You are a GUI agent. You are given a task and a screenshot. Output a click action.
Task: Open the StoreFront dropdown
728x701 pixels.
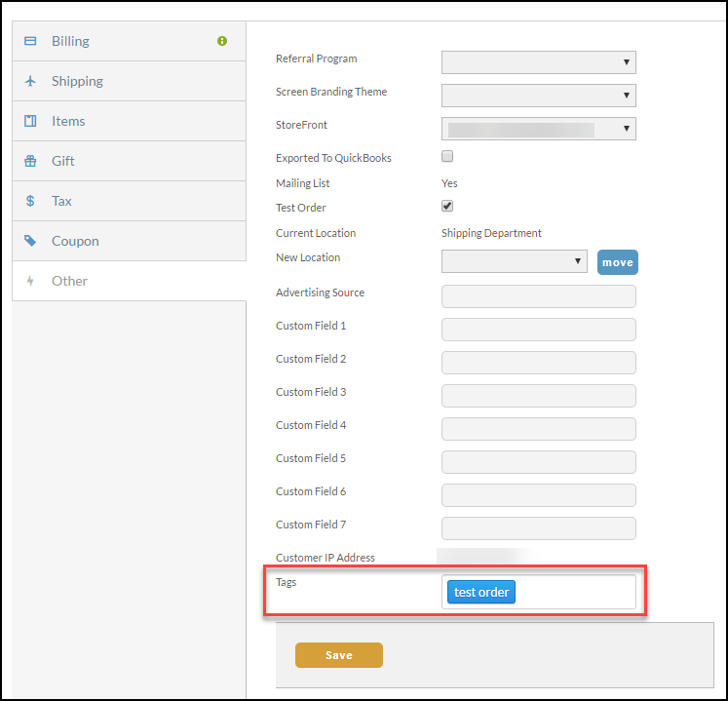click(x=539, y=129)
